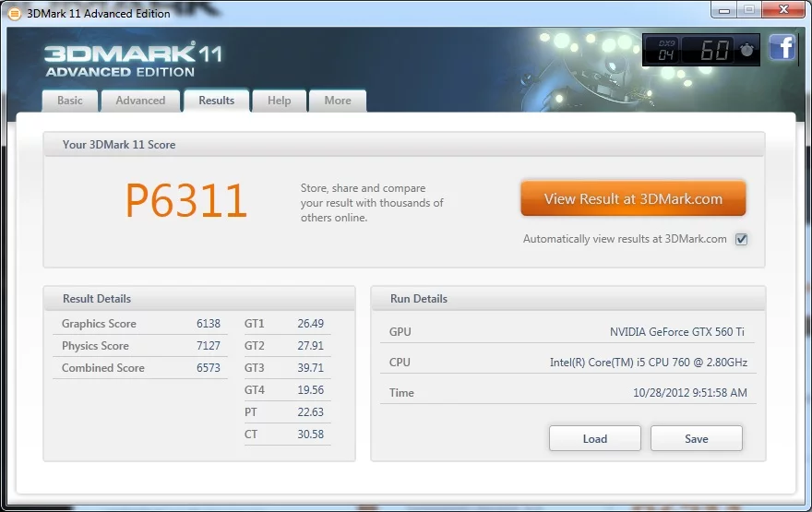Uncheck Automatically view results at 3DMark.com
The image size is (812, 512).
point(742,239)
